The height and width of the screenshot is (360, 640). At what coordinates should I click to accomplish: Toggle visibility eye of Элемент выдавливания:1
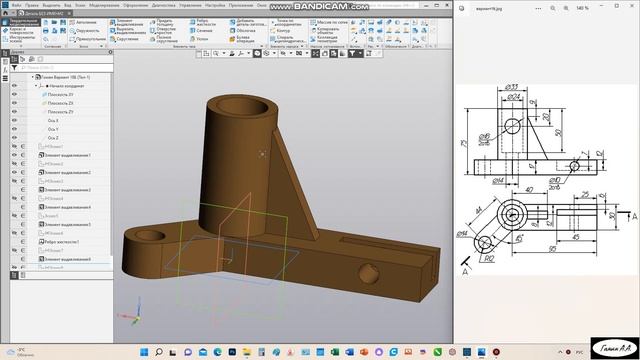click(x=14, y=155)
